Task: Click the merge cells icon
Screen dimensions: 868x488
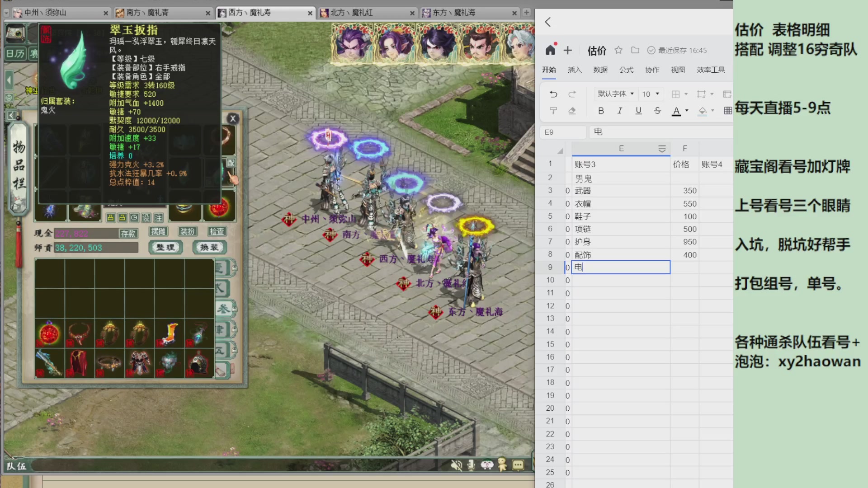Action: [x=701, y=94]
